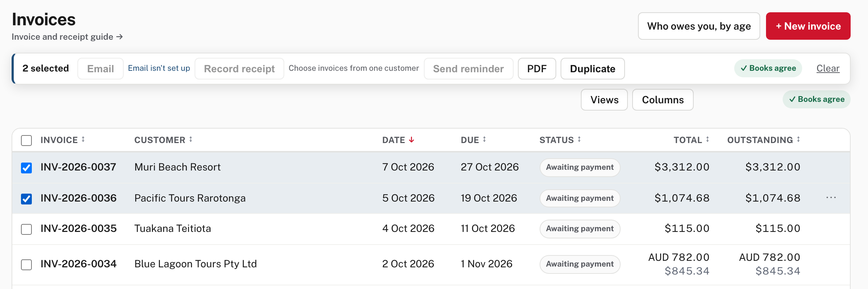This screenshot has width=868, height=289.
Task: Toggle the select-all invoices checkbox
Action: click(26, 141)
